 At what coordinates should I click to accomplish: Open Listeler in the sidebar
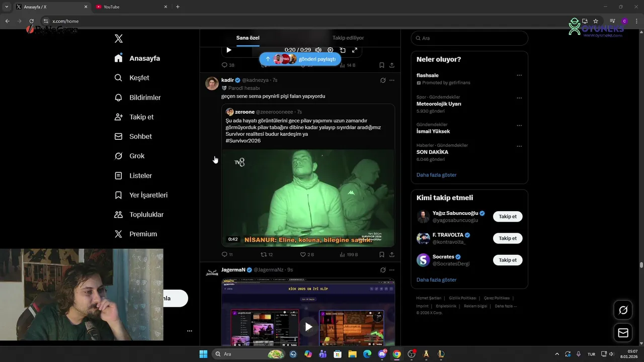click(x=133, y=175)
